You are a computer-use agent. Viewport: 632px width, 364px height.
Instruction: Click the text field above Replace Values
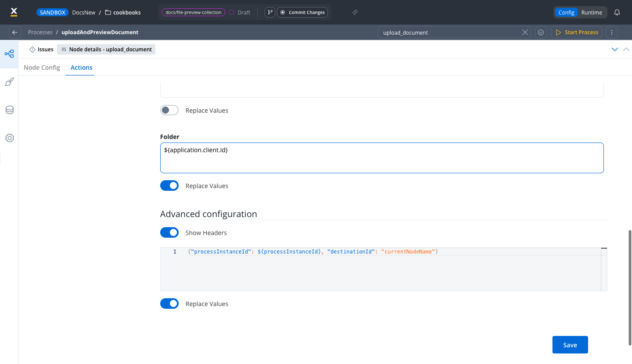[x=382, y=90]
